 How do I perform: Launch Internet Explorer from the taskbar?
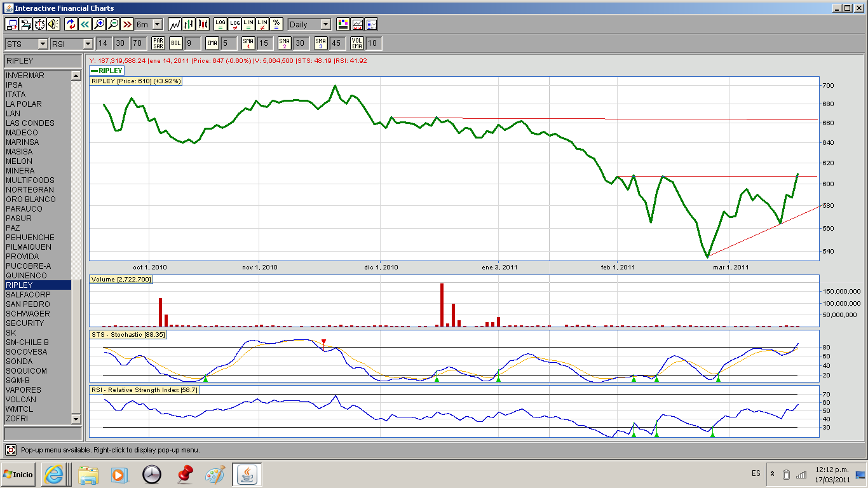(x=53, y=474)
